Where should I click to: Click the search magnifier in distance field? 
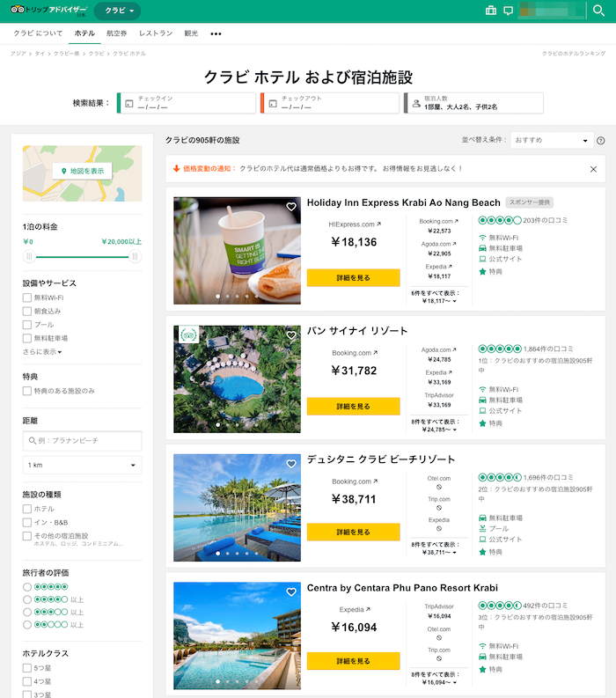32,441
